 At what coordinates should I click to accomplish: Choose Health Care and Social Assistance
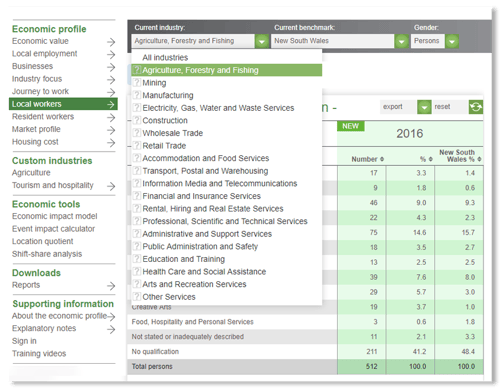point(204,272)
